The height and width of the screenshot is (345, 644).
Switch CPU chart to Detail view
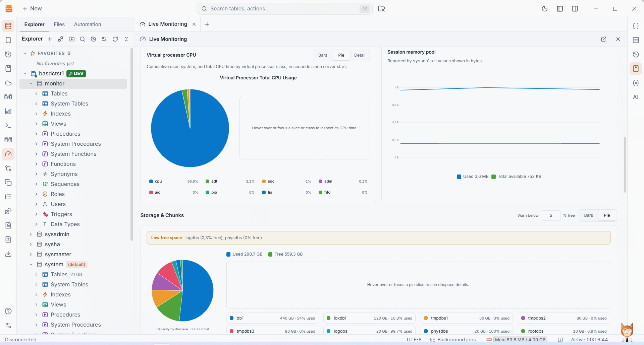(360, 55)
